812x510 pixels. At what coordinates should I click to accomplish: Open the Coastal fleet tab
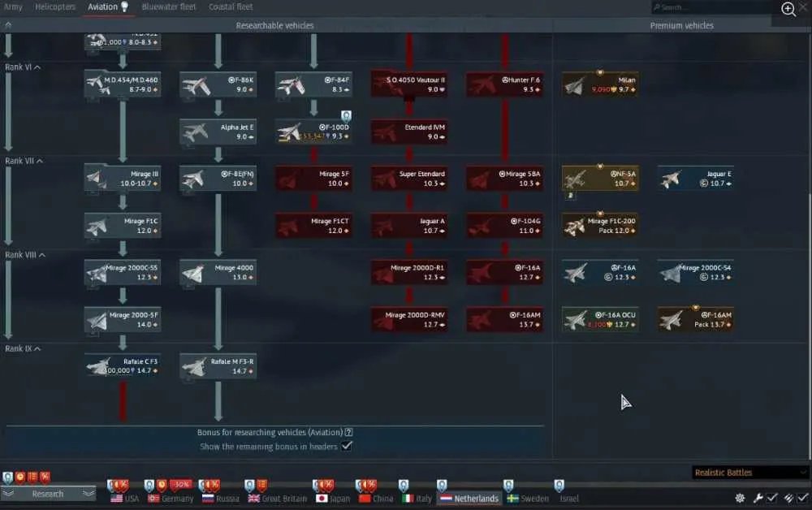click(231, 6)
